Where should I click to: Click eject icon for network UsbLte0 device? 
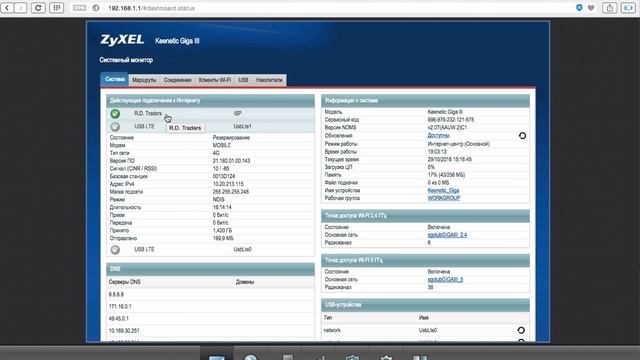pos(521,330)
